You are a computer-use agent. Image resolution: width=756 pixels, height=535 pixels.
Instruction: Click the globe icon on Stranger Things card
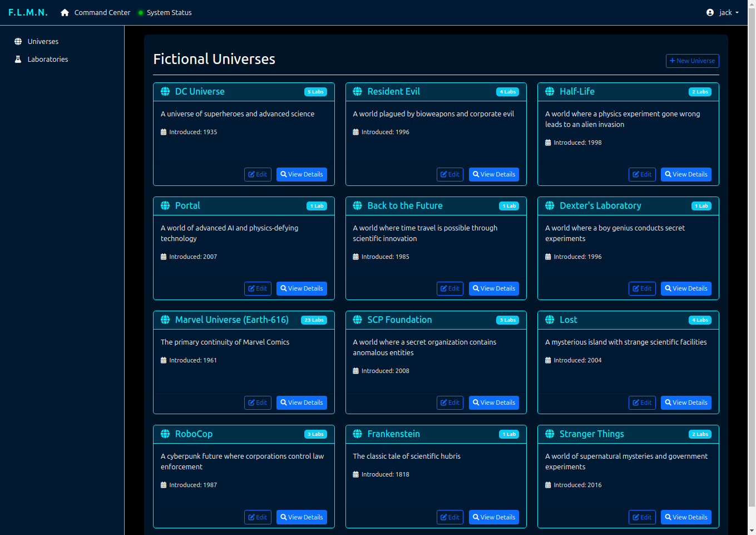[550, 434]
